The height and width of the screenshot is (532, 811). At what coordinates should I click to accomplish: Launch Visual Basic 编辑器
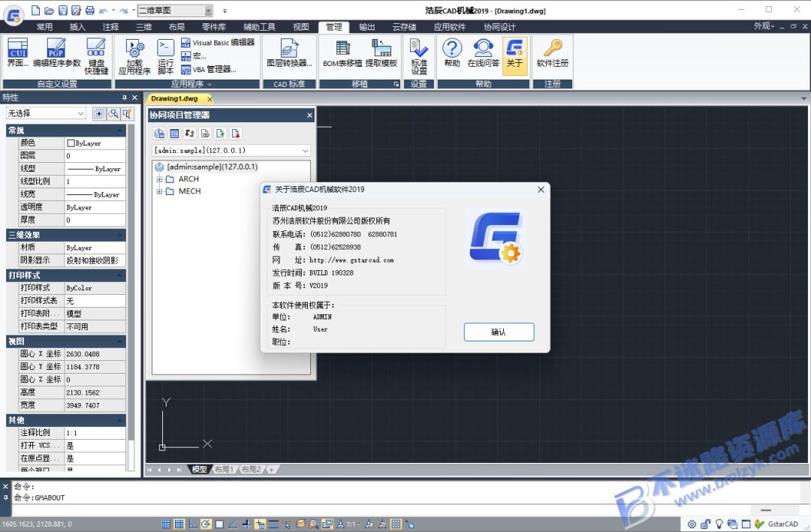(x=218, y=43)
